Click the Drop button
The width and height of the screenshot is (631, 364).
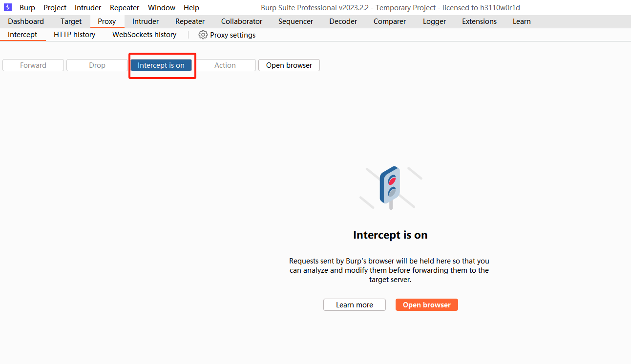click(97, 65)
